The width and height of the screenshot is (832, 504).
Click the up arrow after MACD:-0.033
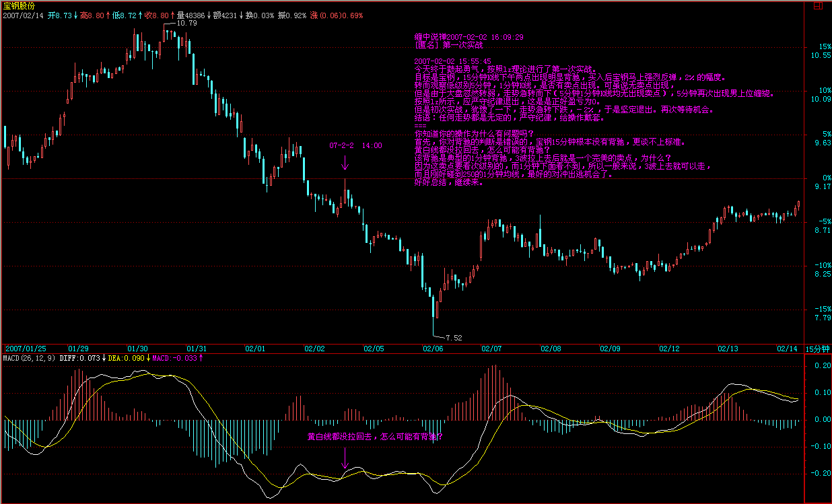click(x=201, y=358)
